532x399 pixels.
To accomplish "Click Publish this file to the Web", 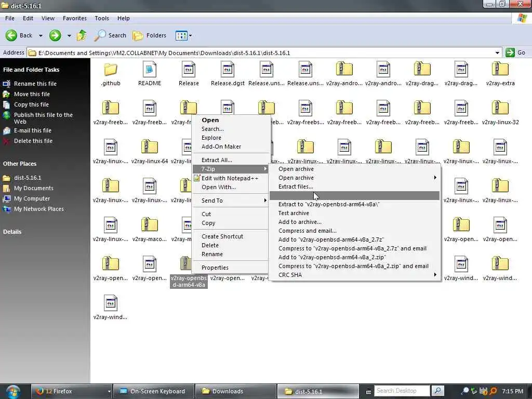I will pyautogui.click(x=43, y=118).
